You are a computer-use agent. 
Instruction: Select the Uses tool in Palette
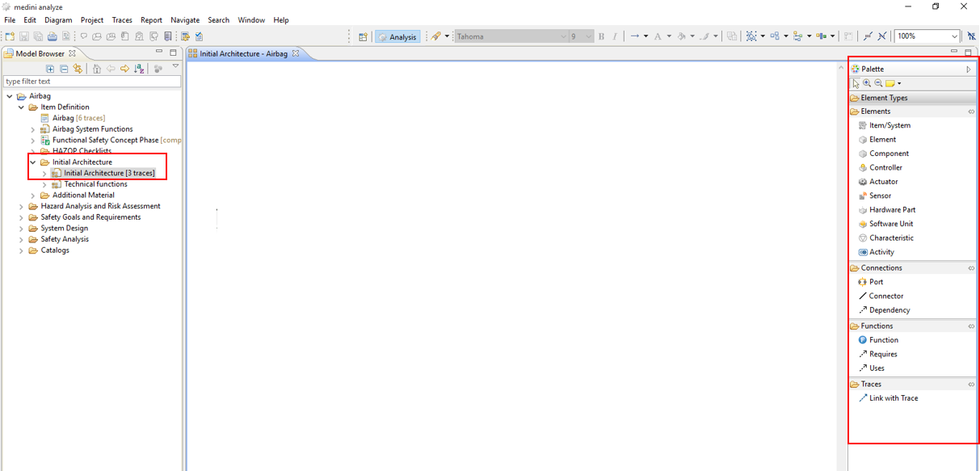(871, 368)
